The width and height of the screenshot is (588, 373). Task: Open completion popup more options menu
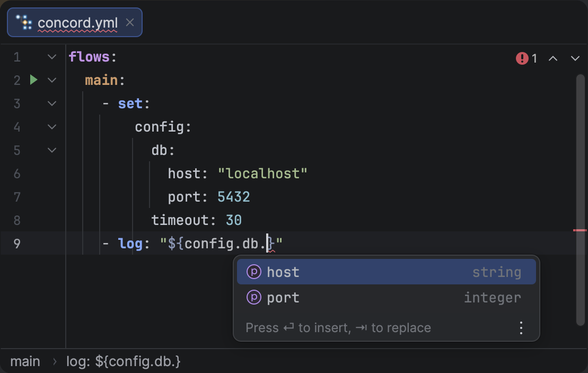point(521,328)
